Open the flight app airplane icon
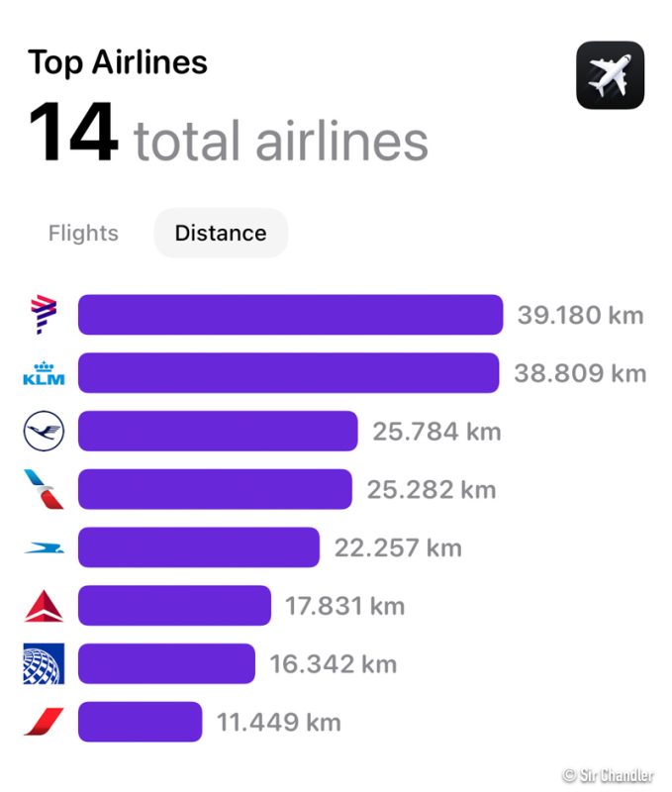Image resolution: width=672 pixels, height=792 pixels. pos(610,75)
